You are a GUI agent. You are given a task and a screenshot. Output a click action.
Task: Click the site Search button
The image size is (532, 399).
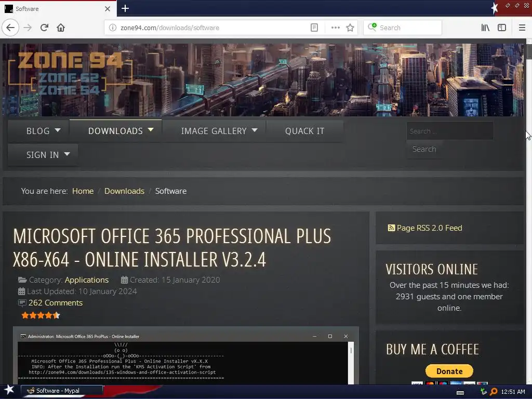click(424, 149)
